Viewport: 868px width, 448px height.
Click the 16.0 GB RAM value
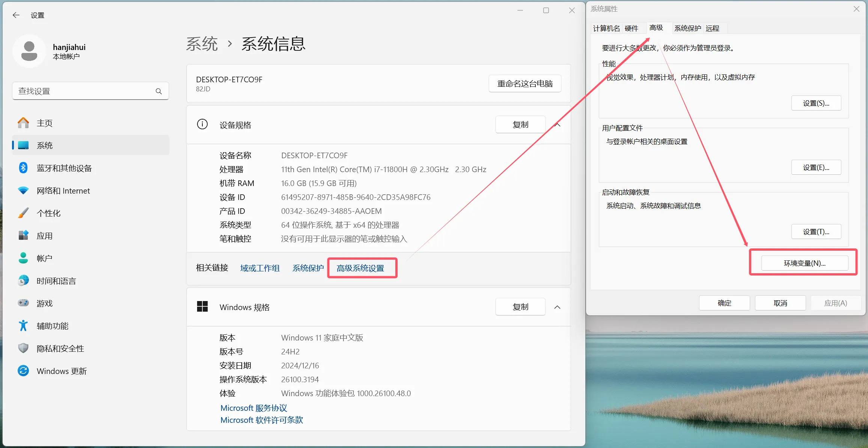point(319,183)
